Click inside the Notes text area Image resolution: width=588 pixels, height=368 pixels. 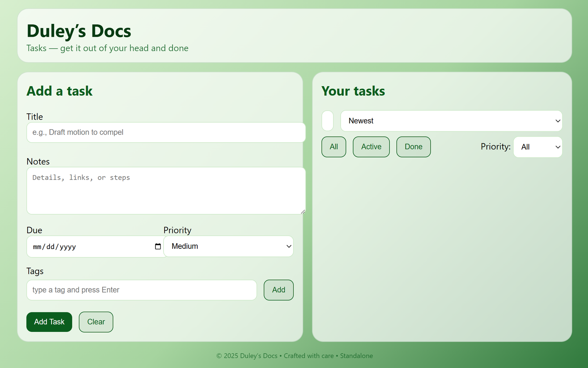[x=166, y=191]
